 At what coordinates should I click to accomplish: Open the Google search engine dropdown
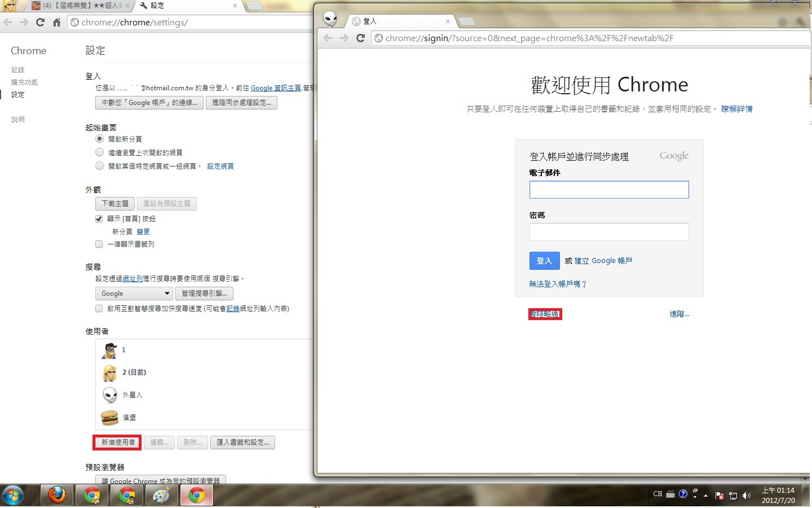click(x=133, y=293)
